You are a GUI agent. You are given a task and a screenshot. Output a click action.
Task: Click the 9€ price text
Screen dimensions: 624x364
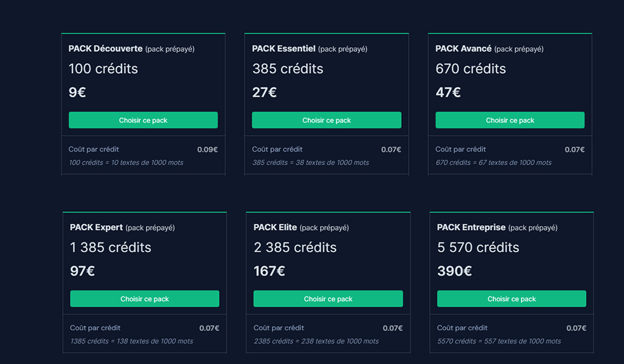[x=77, y=93]
